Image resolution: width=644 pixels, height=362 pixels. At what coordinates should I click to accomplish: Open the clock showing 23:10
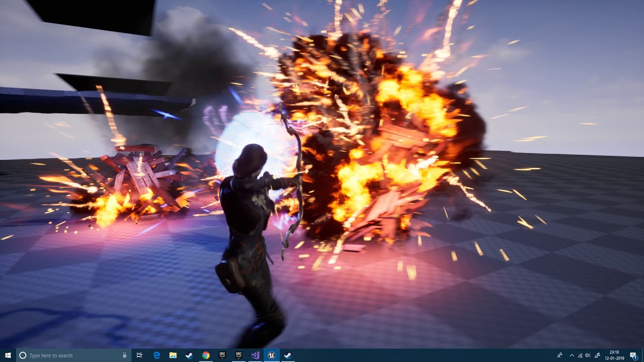[x=614, y=355]
